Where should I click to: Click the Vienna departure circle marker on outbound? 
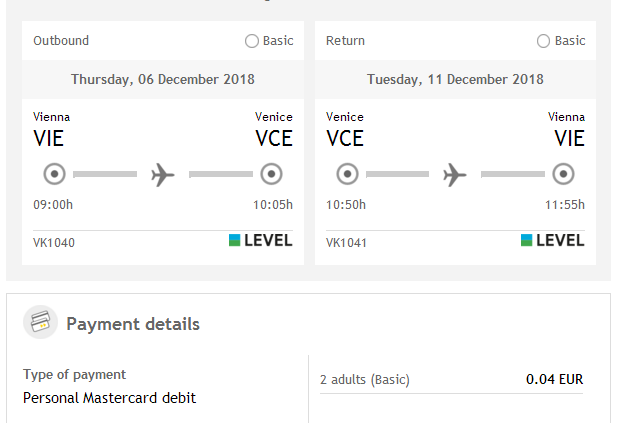coord(54,174)
